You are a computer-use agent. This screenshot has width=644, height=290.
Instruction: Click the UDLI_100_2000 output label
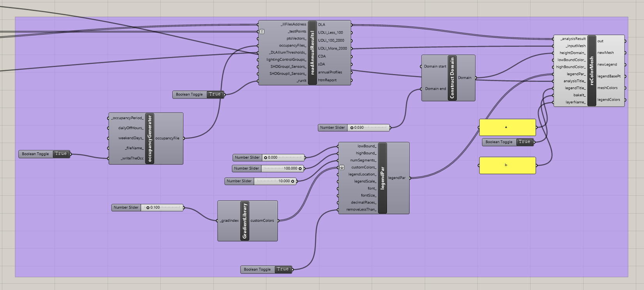pyautogui.click(x=331, y=41)
